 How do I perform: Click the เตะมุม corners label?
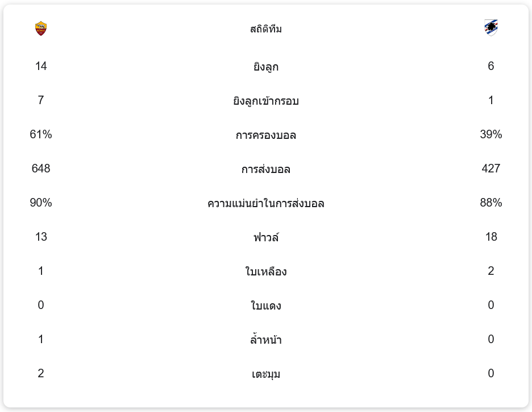click(x=266, y=374)
